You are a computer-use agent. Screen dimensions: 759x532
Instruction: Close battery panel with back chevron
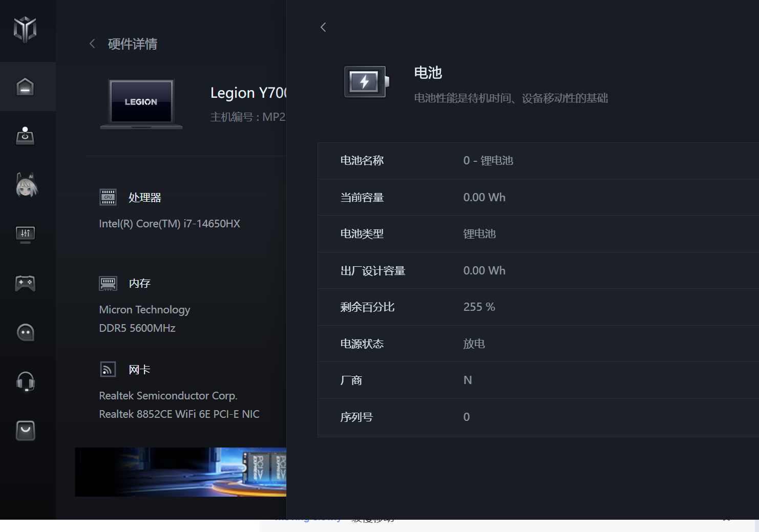(x=323, y=27)
